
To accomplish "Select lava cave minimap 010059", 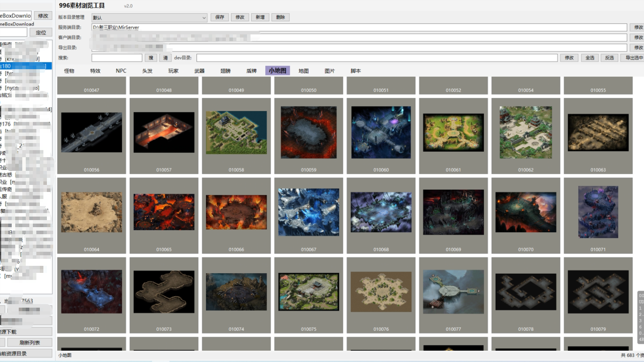I will [309, 136].
